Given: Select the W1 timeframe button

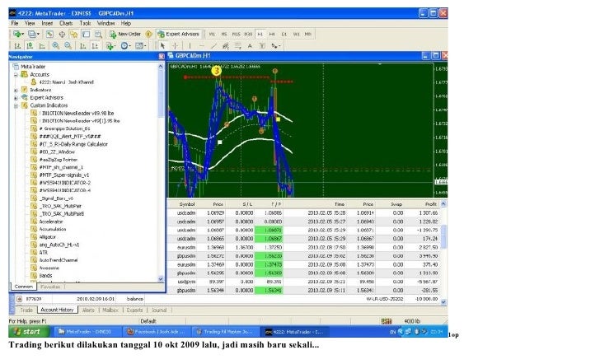Looking at the screenshot, I should [x=296, y=34].
